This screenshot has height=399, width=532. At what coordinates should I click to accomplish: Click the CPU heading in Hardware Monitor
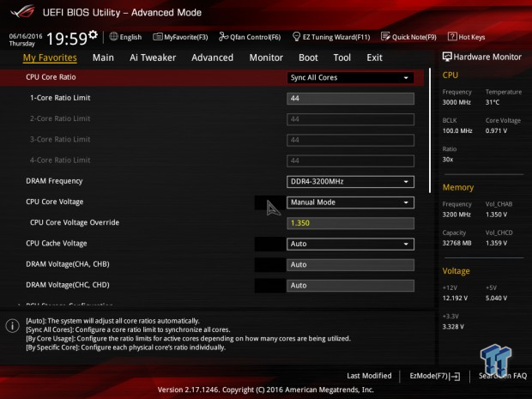pos(450,75)
